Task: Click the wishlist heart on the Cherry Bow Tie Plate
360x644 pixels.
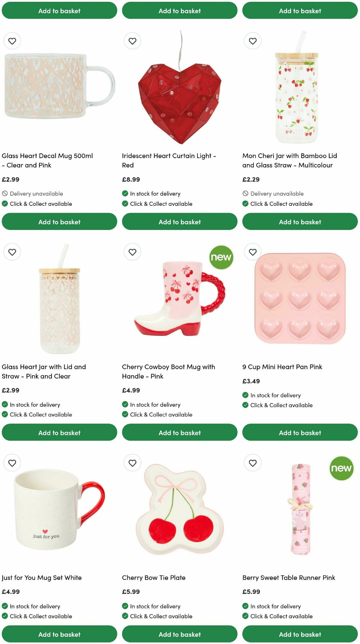Action: pyautogui.click(x=132, y=463)
